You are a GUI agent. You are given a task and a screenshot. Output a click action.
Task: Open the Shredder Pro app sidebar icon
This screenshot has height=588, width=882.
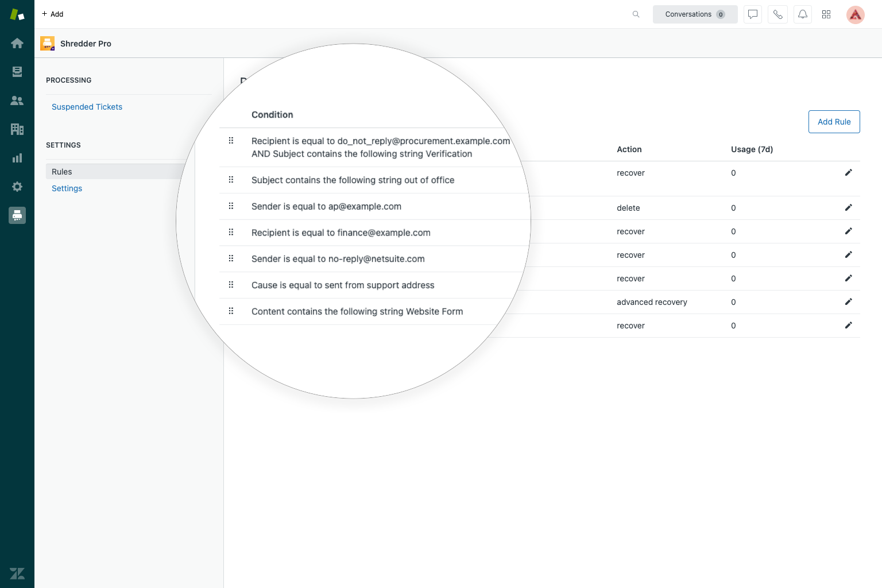click(17, 215)
